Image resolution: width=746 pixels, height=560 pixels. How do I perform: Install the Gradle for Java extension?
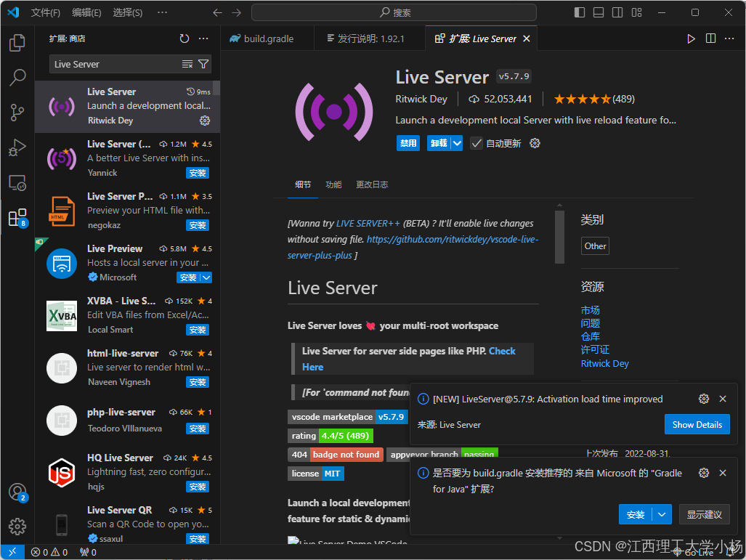[x=635, y=514]
